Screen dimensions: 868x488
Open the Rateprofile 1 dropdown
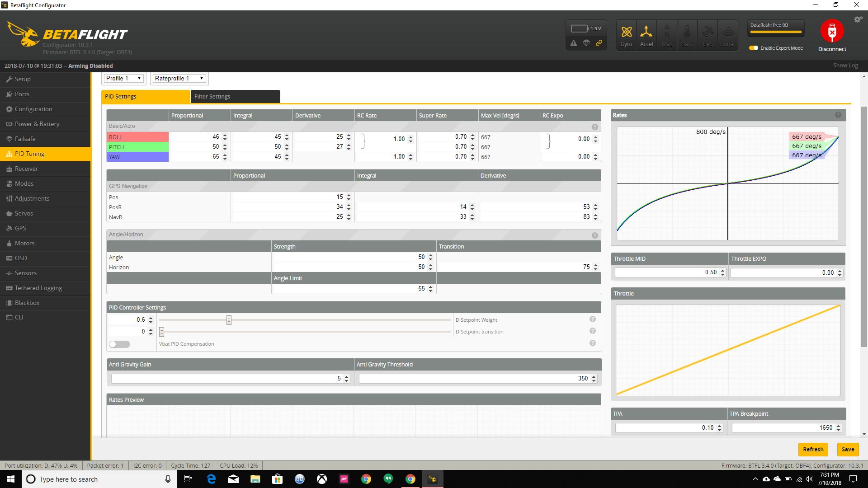tap(179, 78)
